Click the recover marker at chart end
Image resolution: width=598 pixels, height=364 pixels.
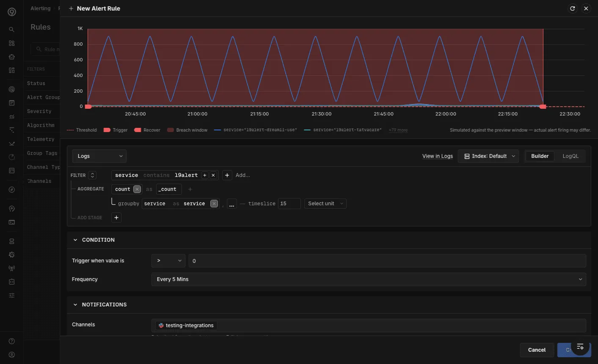click(543, 107)
